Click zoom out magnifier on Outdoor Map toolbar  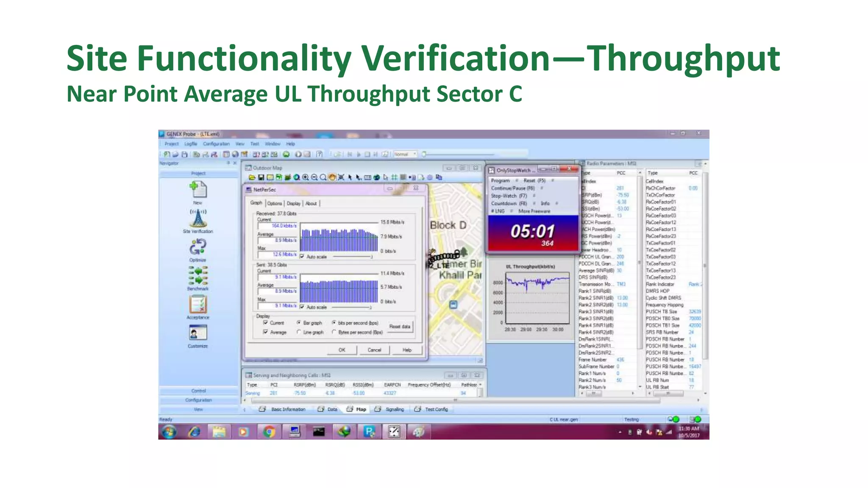click(x=314, y=177)
